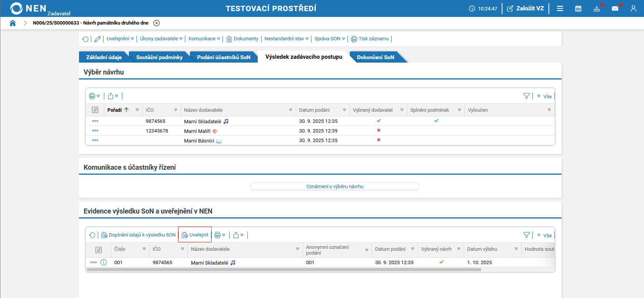The image size is (644, 298).
Task: Open the hamburger menu in header
Action: (x=560, y=8)
